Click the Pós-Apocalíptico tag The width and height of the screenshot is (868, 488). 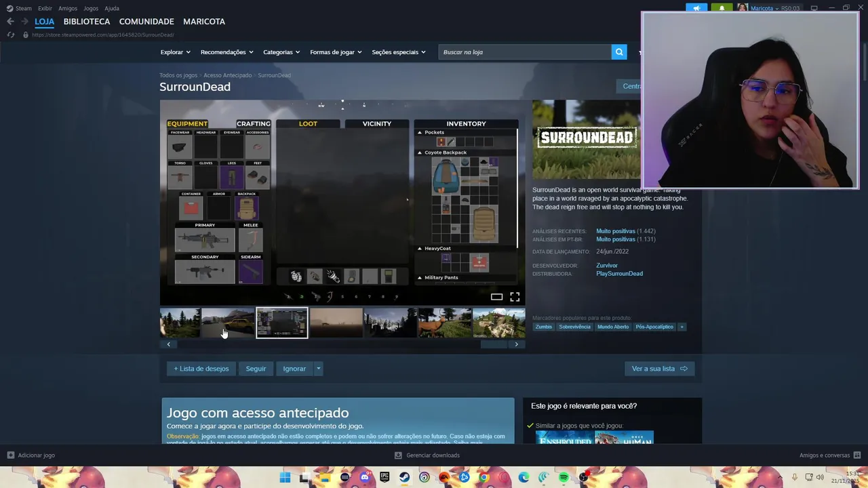coord(654,327)
